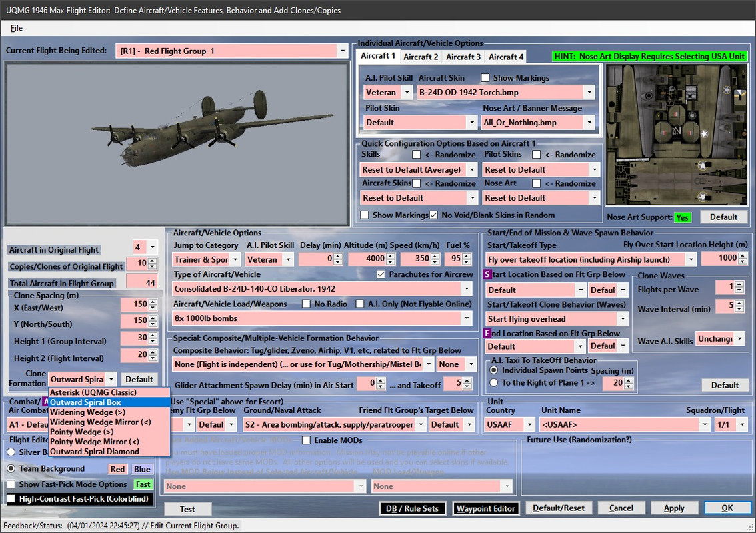Viewport: 756px width, 533px height.
Task: Click the purple E end location marker
Action: pos(487,333)
